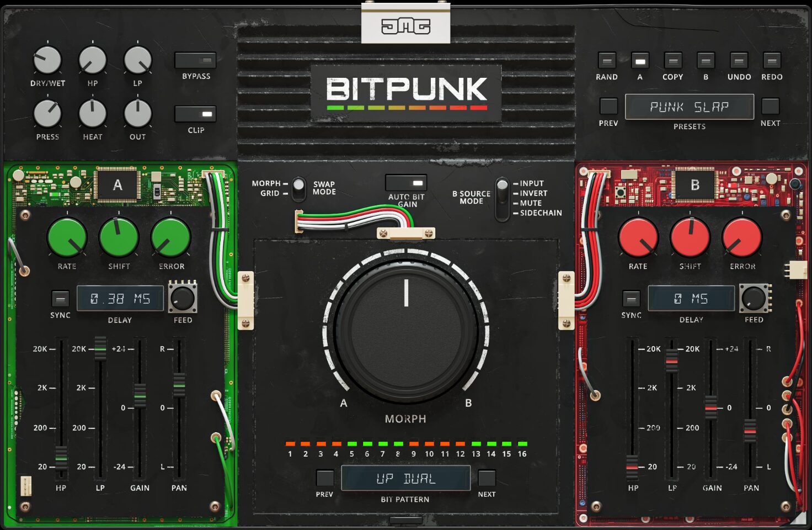Toggle bit 1 LED in pattern
Viewport: 812px width, 530px height.
pyautogui.click(x=290, y=444)
